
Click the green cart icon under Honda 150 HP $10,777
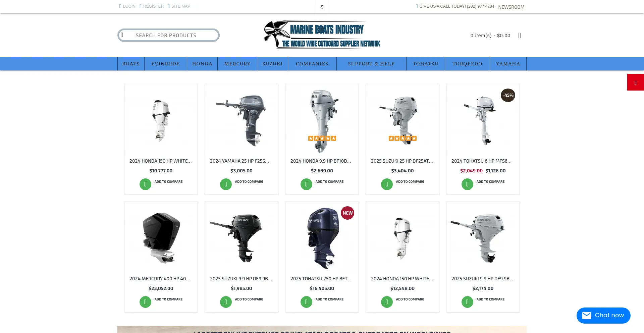point(145,184)
